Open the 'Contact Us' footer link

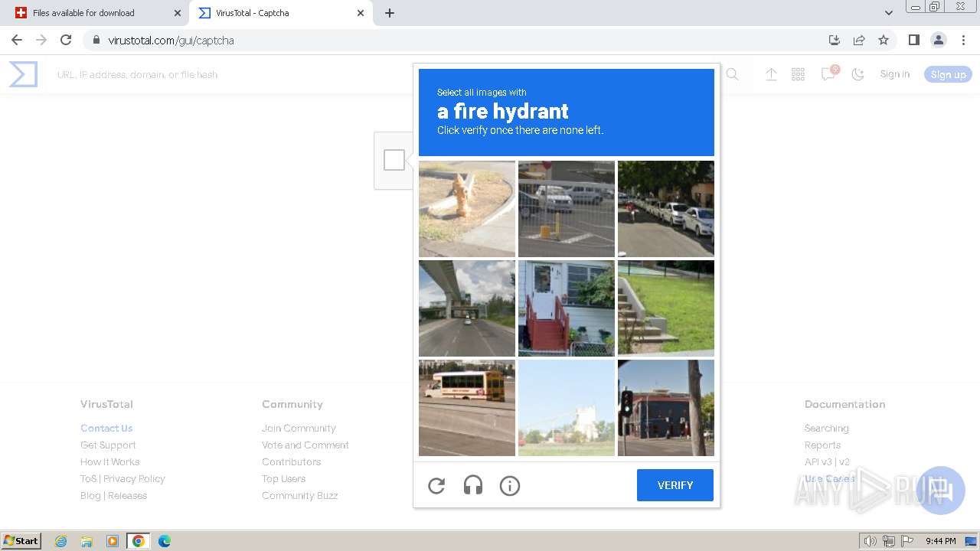[x=106, y=428]
